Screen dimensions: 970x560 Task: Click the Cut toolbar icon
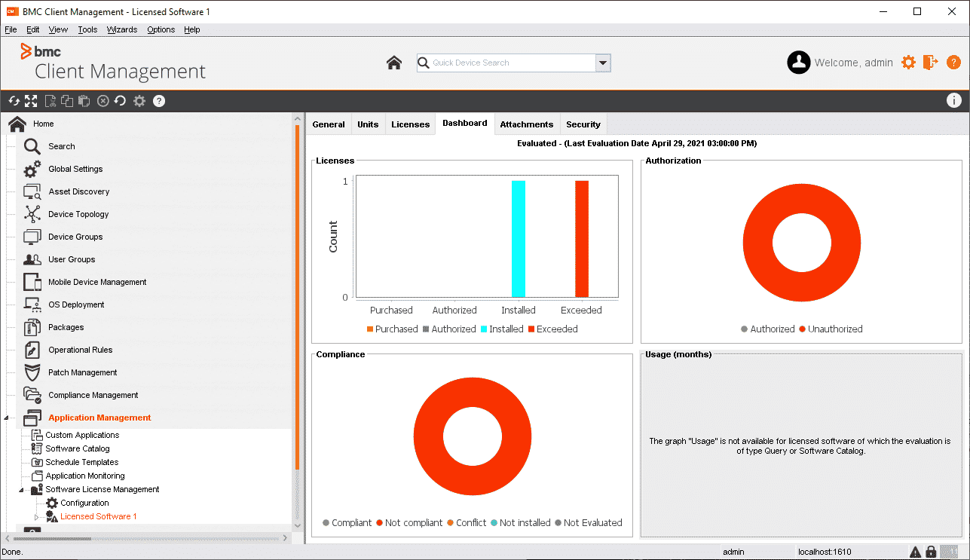point(50,101)
